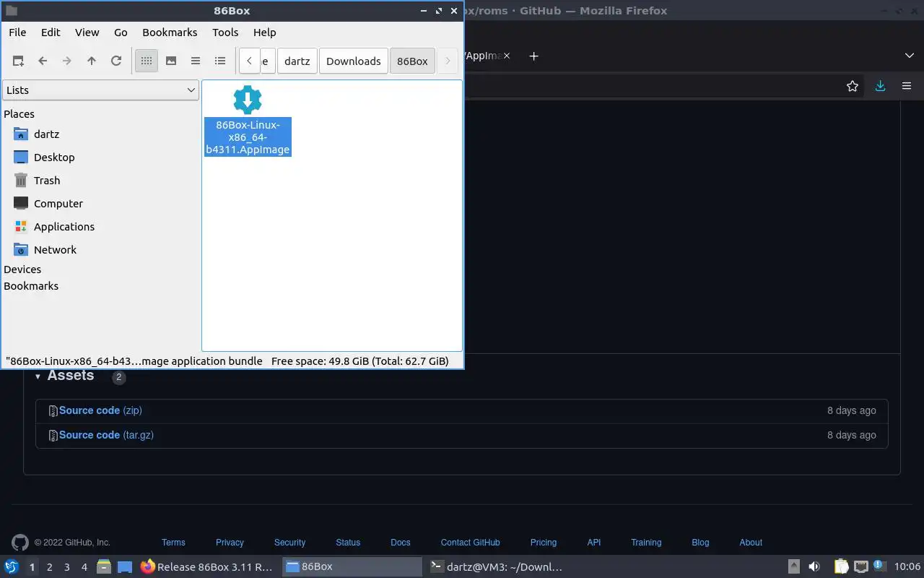The width and height of the screenshot is (924, 578).
Task: Reload the current 86Box folder
Action: click(116, 61)
